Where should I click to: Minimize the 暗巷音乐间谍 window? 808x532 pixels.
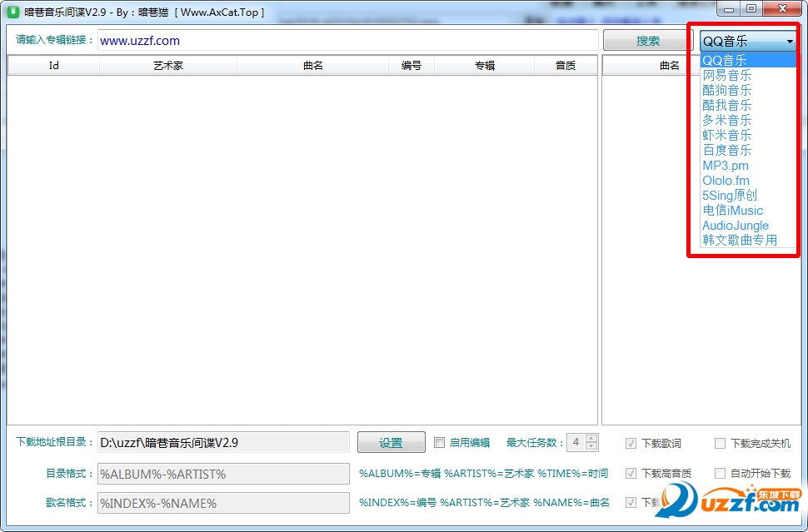coord(729,9)
